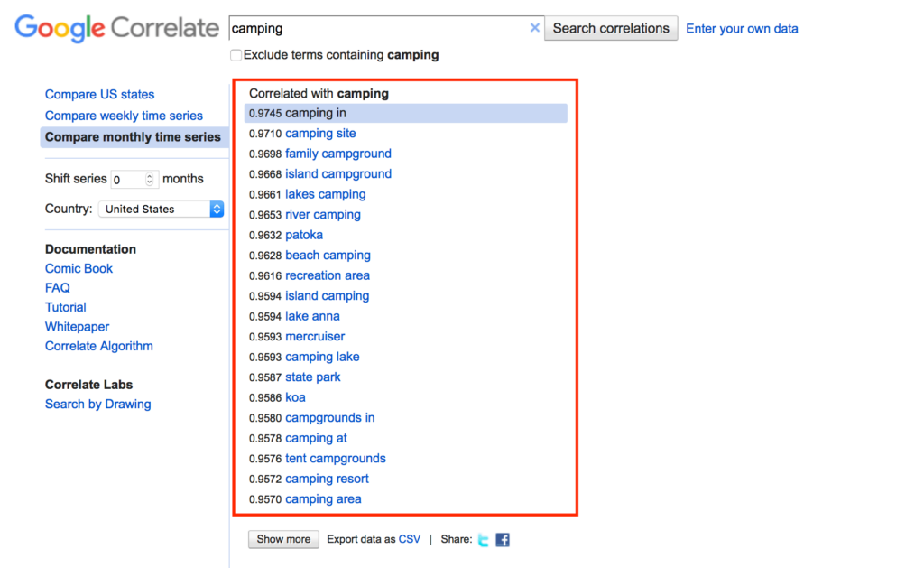Open the Enter your own data link
This screenshot has width=924, height=568.
[x=741, y=28]
